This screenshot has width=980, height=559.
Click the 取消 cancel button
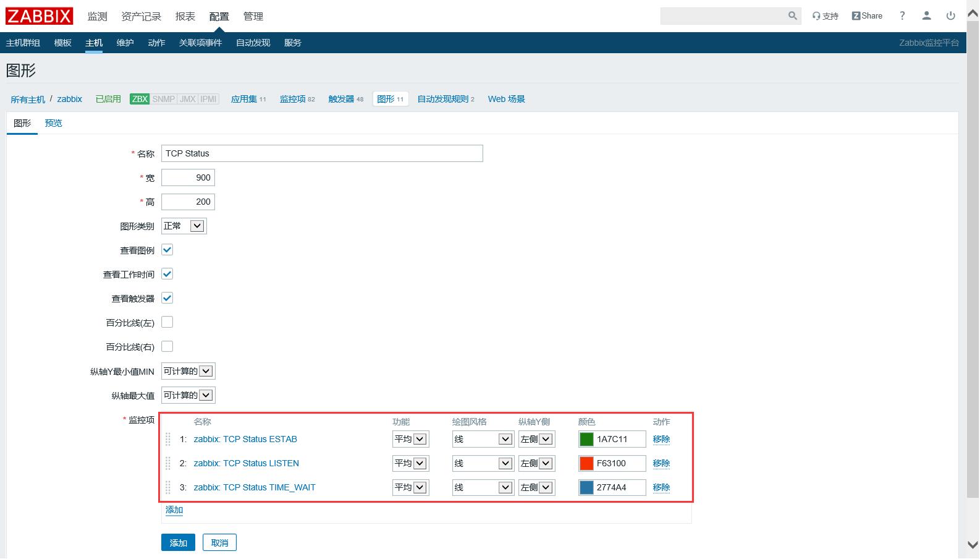click(x=219, y=543)
